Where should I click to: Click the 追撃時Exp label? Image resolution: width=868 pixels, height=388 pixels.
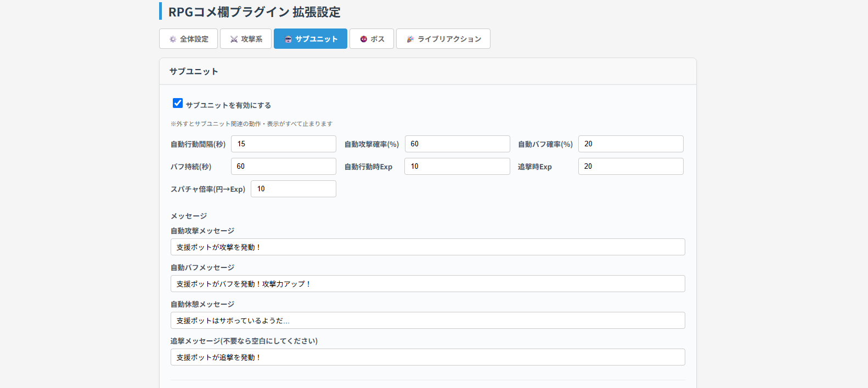[x=535, y=167]
